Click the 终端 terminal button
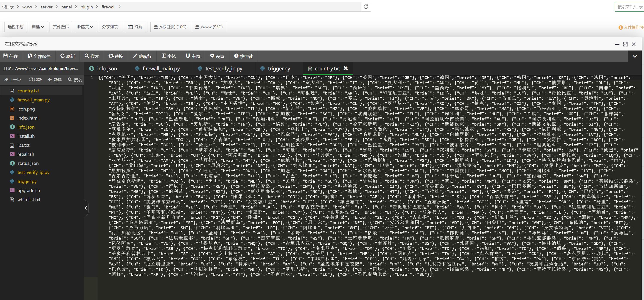 pos(135,27)
